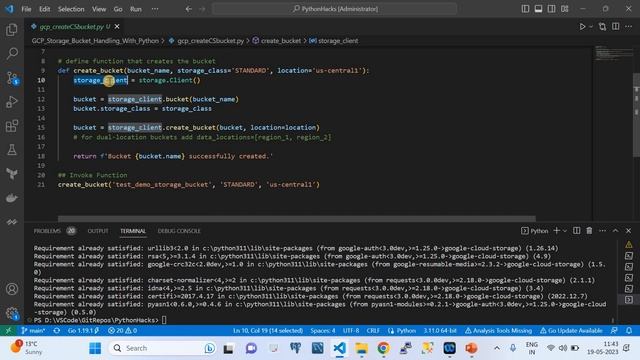Toggle the bottom panel layout
The width and height of the screenshot is (640, 360).
[x=538, y=9]
